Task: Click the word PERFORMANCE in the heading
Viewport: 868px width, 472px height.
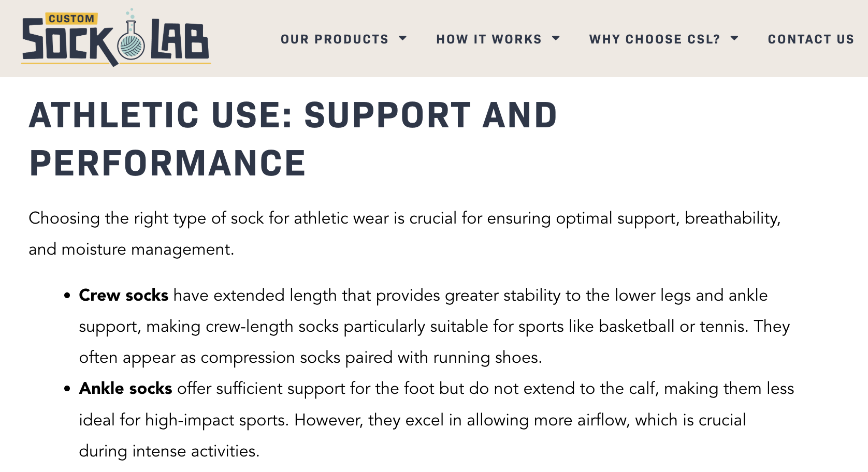Action: point(168,163)
